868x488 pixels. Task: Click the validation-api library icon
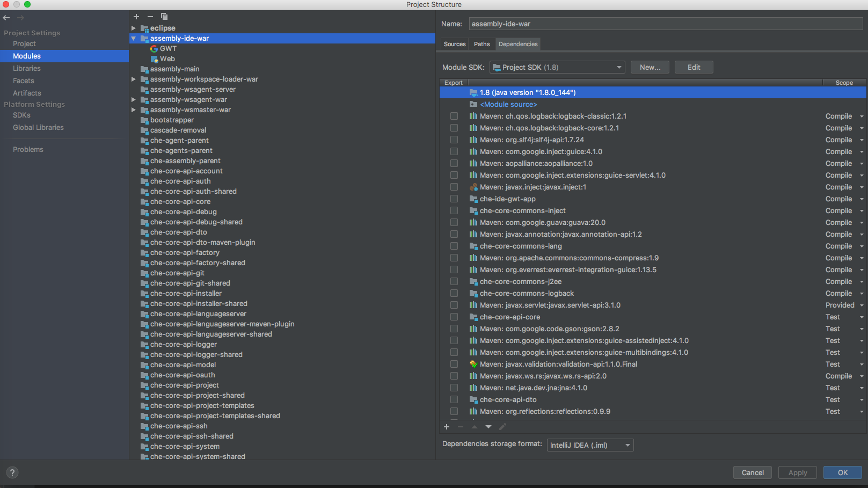[473, 365]
